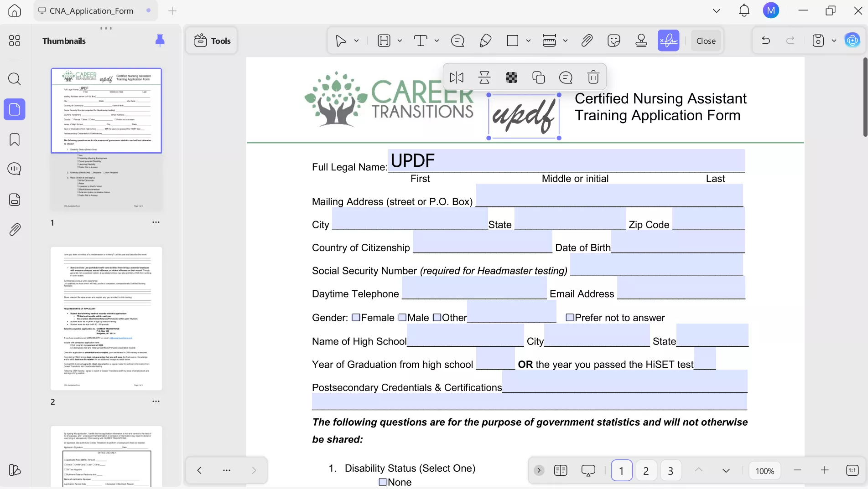Expand the measure tool dropdown
Screen dimensions: 868x489
click(566, 41)
